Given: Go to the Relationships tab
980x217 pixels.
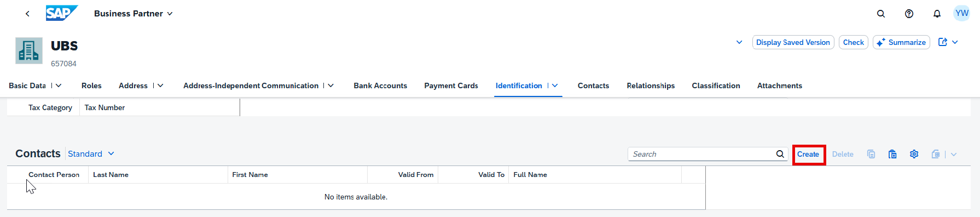Looking at the screenshot, I should click(651, 85).
